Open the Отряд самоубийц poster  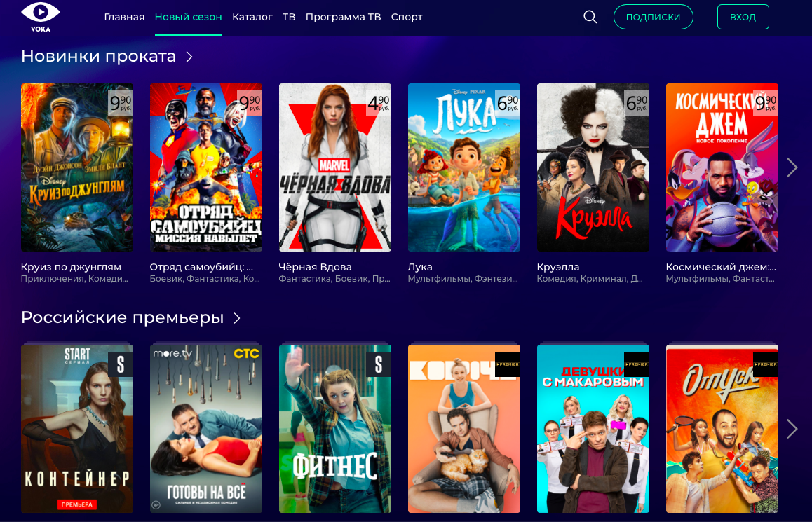206,167
